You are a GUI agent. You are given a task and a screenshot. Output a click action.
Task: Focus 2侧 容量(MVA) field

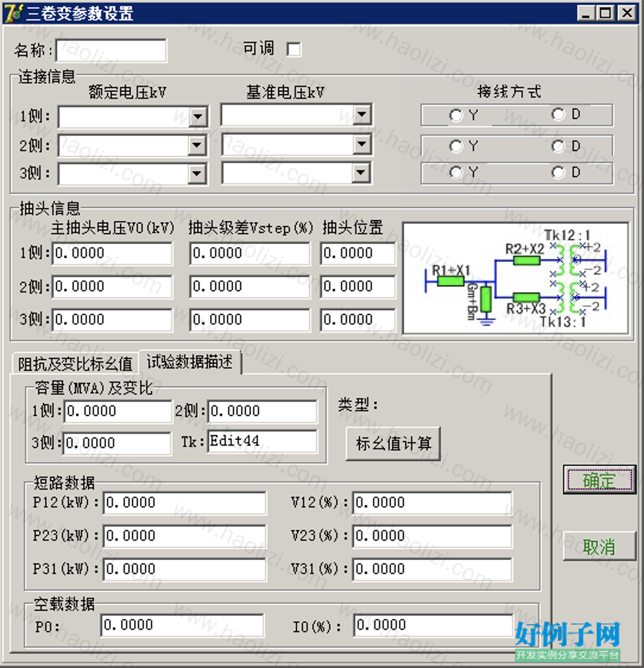click(263, 411)
